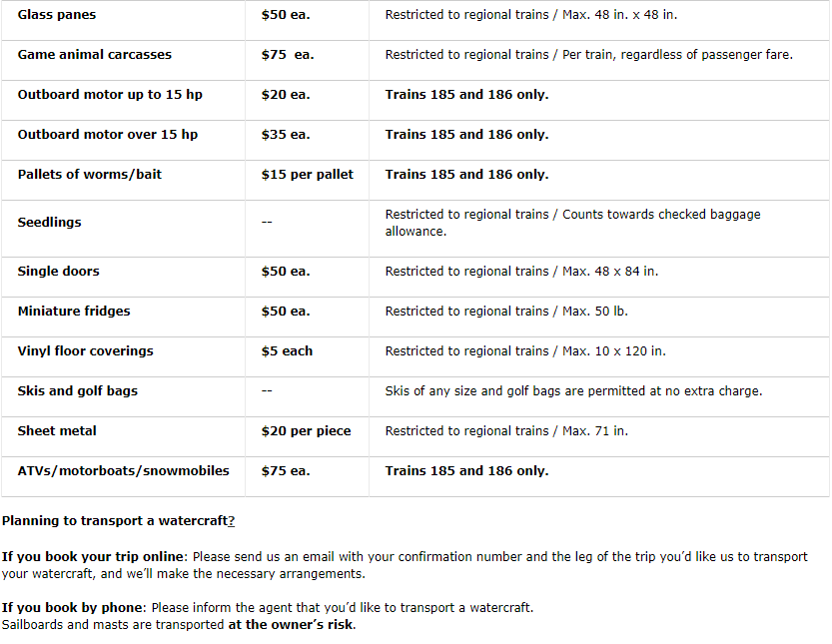The width and height of the screenshot is (832, 644).
Task: Select the "Pallets of worms/bait" cell
Action: [x=90, y=175]
